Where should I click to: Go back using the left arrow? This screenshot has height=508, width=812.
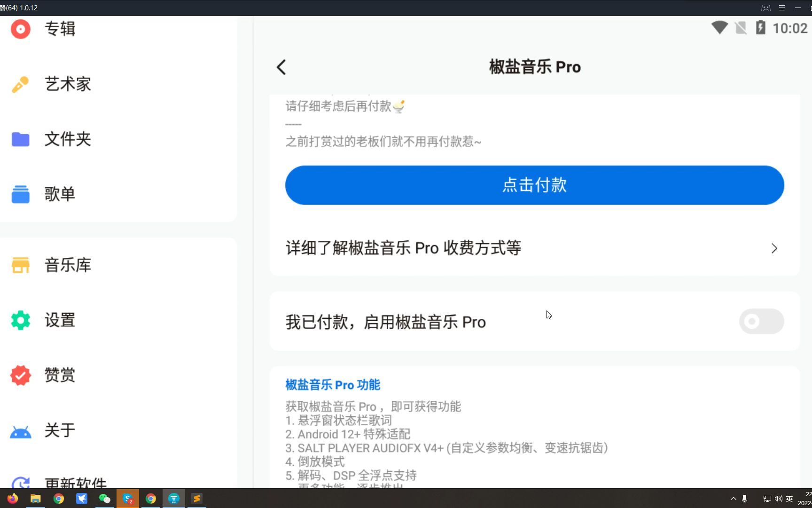click(281, 67)
